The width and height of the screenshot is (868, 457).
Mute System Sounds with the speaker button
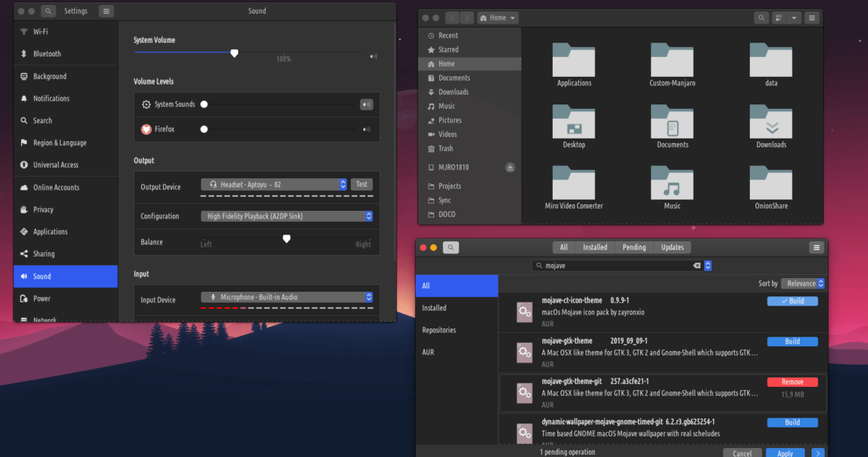click(x=366, y=104)
